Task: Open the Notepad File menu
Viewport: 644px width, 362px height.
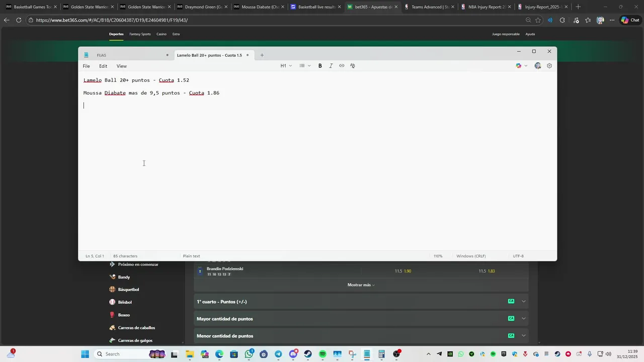Action: (87, 66)
